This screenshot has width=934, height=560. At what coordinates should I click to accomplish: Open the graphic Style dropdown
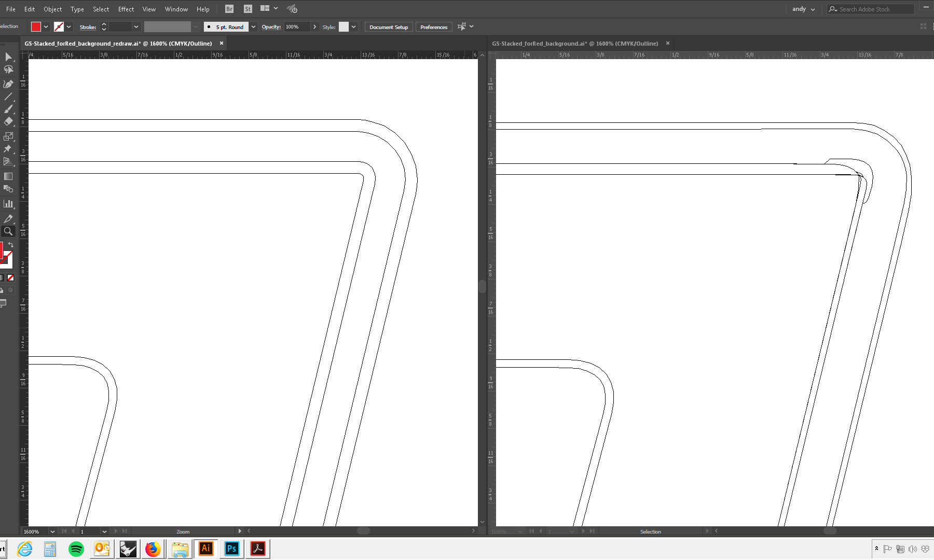click(354, 27)
